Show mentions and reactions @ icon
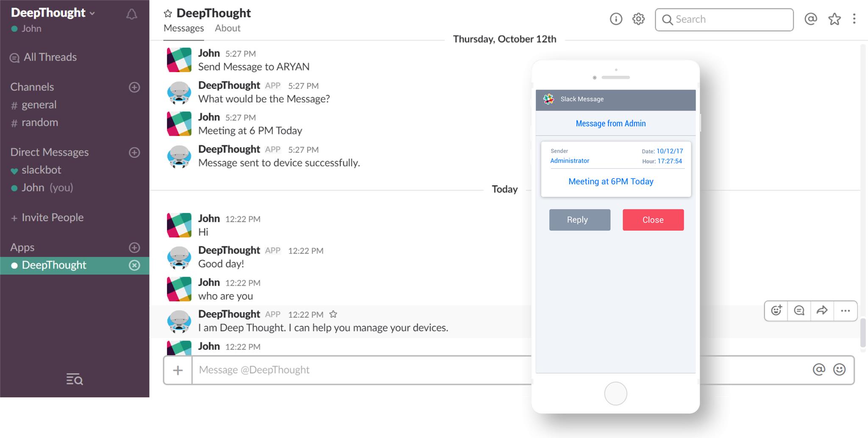868x438 pixels. tap(811, 19)
